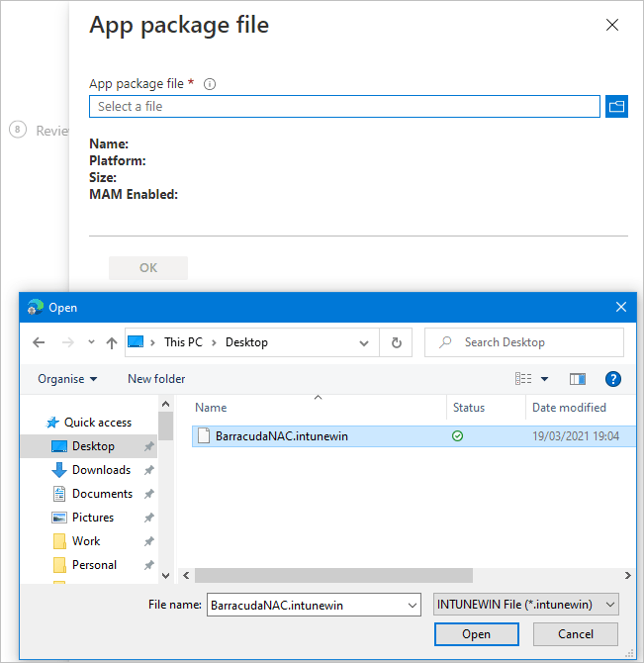Click horizontal scrollbar left arrow
The height and width of the screenshot is (663, 644).
tap(186, 576)
